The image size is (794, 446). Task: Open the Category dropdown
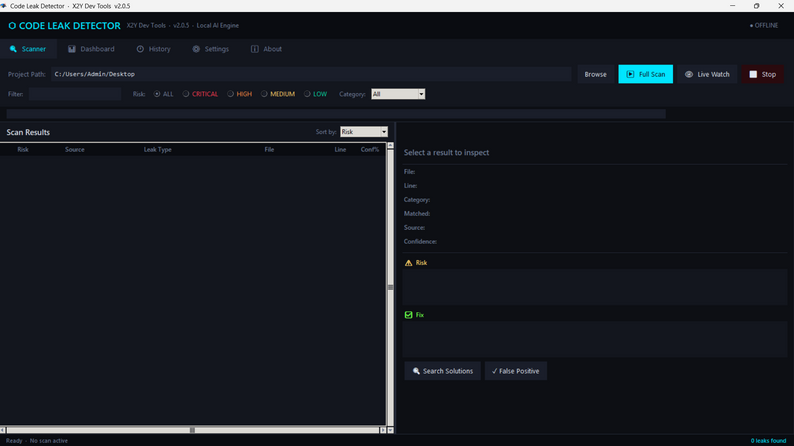[398, 94]
